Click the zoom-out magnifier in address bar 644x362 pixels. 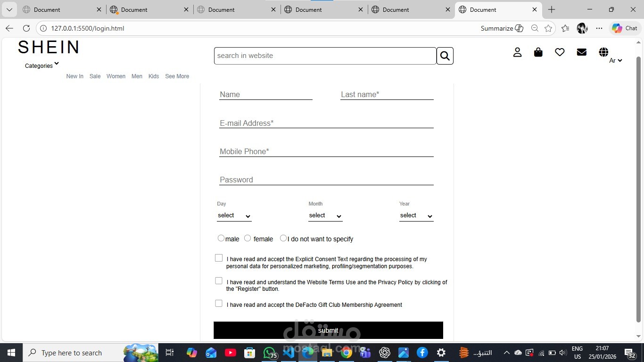pyautogui.click(x=535, y=28)
